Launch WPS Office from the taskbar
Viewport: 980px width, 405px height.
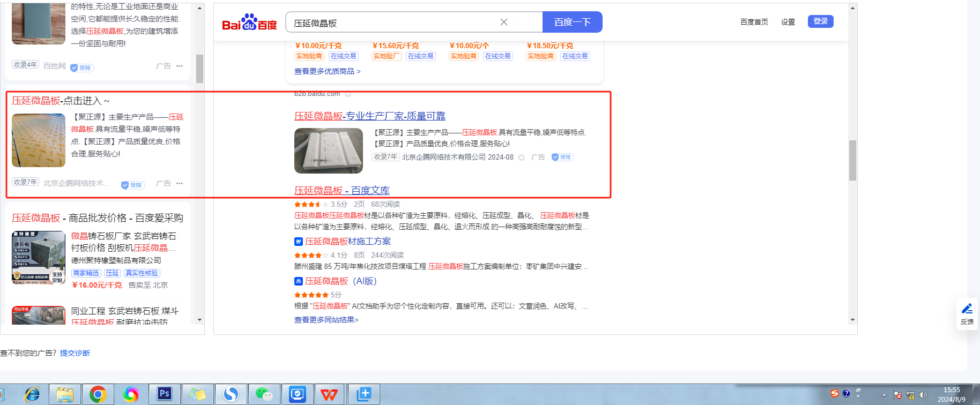tap(329, 395)
